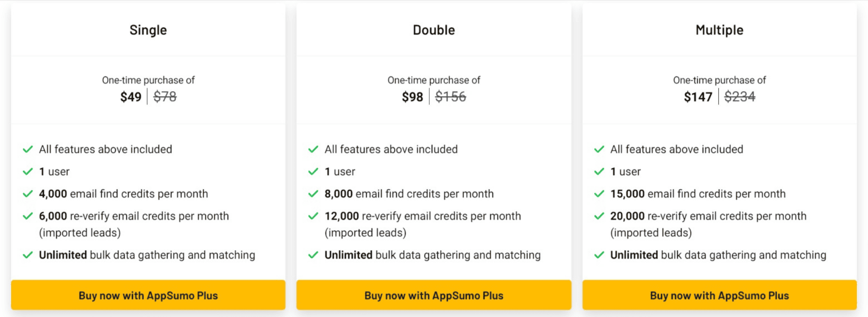Click the $147 price in Multiple plan
Viewport: 868px width, 317px height.
698,97
